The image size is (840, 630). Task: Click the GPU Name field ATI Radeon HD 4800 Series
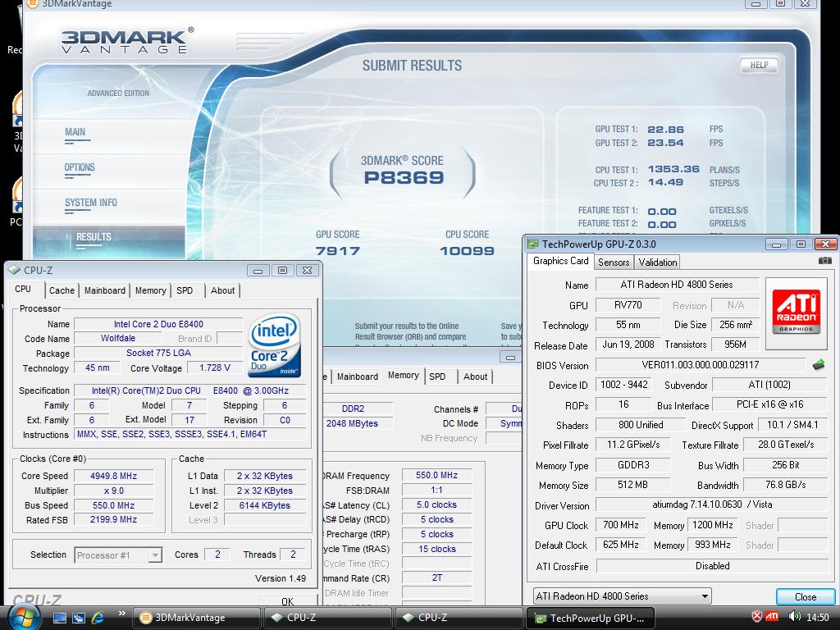pos(677,285)
